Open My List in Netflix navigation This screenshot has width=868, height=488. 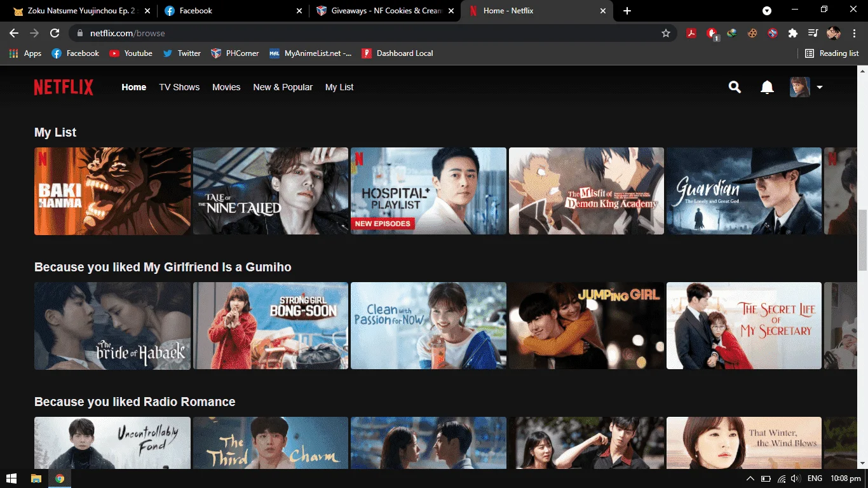click(339, 87)
